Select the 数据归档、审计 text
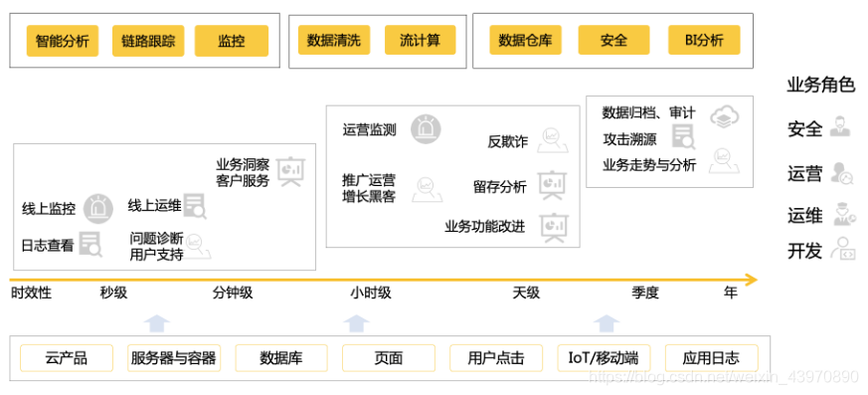 pyautogui.click(x=649, y=112)
